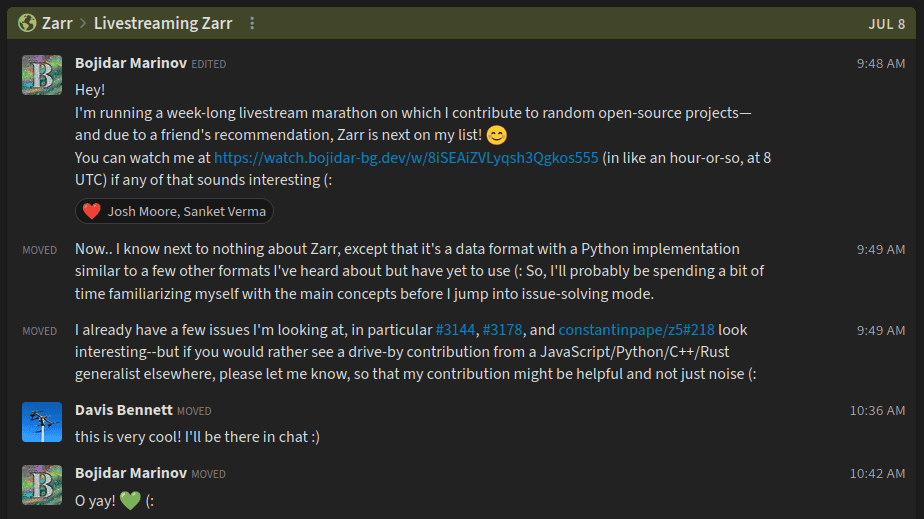This screenshot has height=519, width=924.
Task: Open the Zarr stream link in header
Action: point(57,23)
